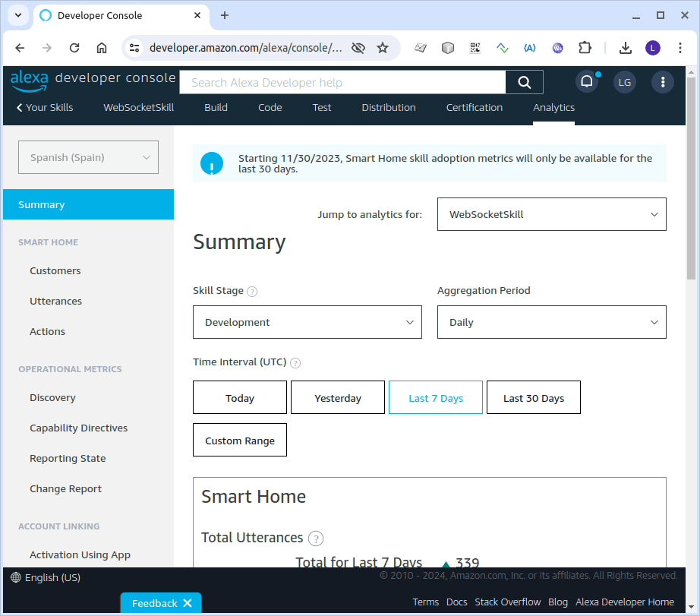
Task: Select the Yesterday time interval
Action: [338, 397]
